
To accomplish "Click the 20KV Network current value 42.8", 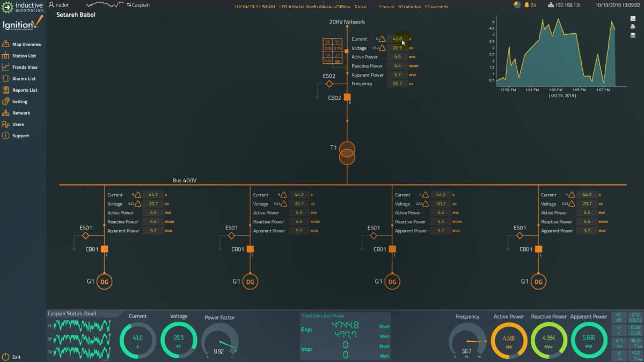I will pos(397,39).
